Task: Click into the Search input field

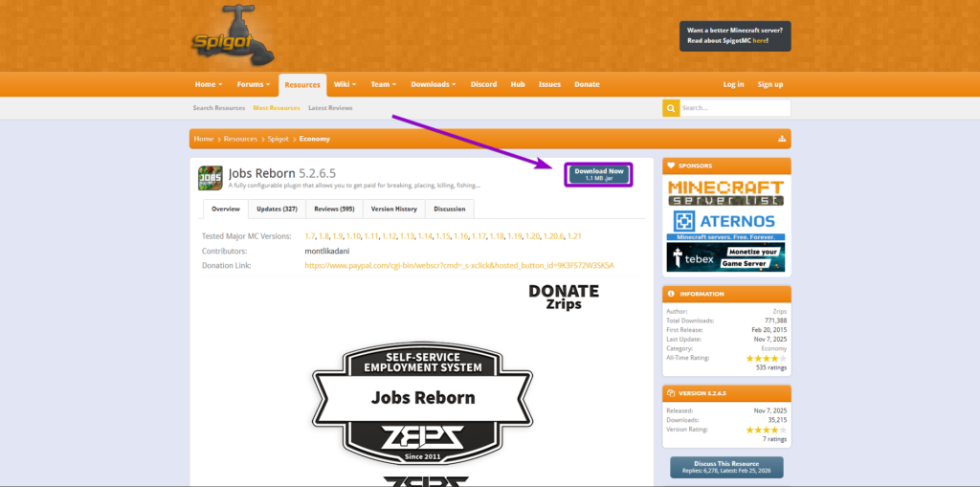Action: [735, 108]
